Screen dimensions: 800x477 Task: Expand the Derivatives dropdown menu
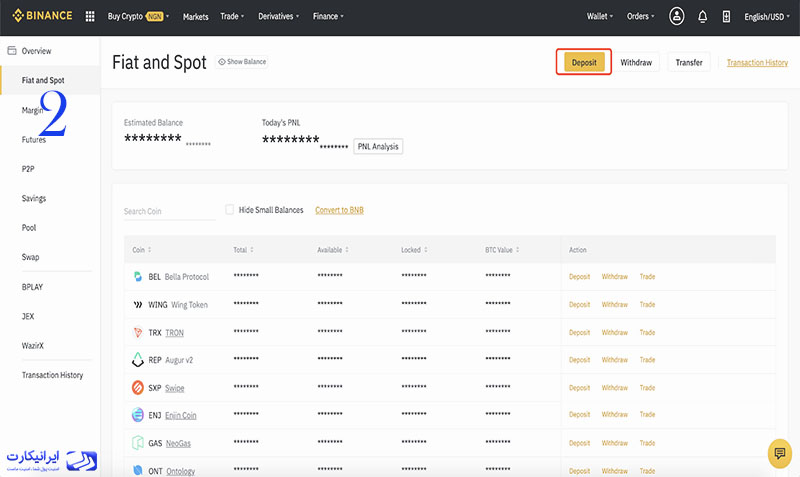(x=279, y=16)
